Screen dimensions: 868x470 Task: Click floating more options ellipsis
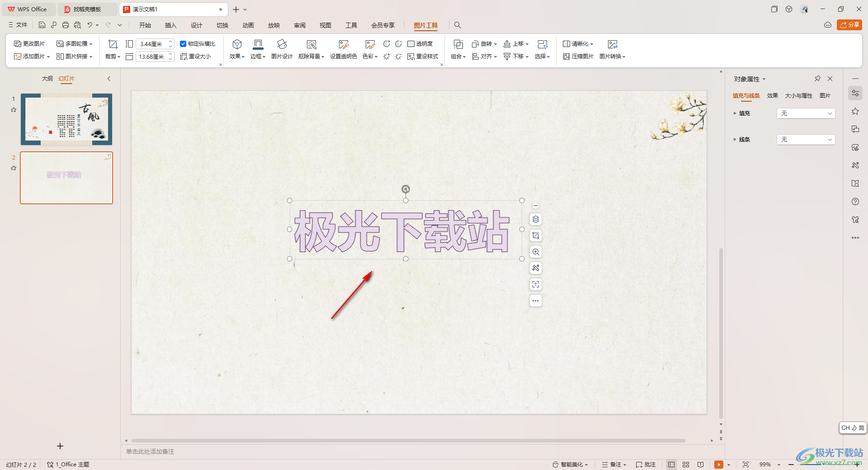(x=536, y=301)
